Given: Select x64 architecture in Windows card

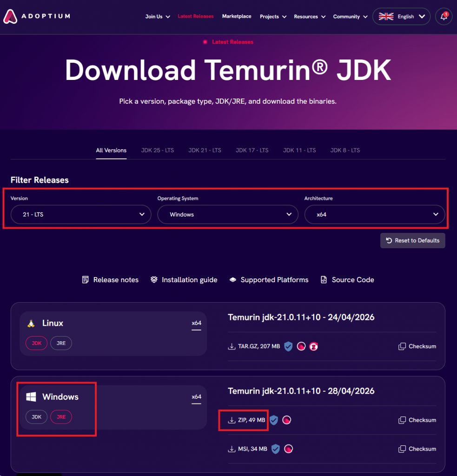Looking at the screenshot, I should [x=197, y=397].
